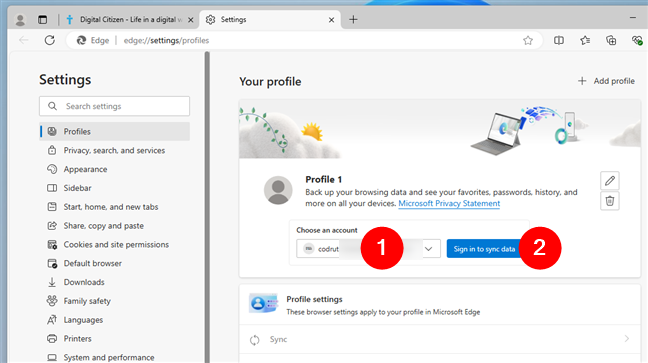Open Share, copy and paste section
This screenshot has height=363, width=648.
[x=114, y=226]
